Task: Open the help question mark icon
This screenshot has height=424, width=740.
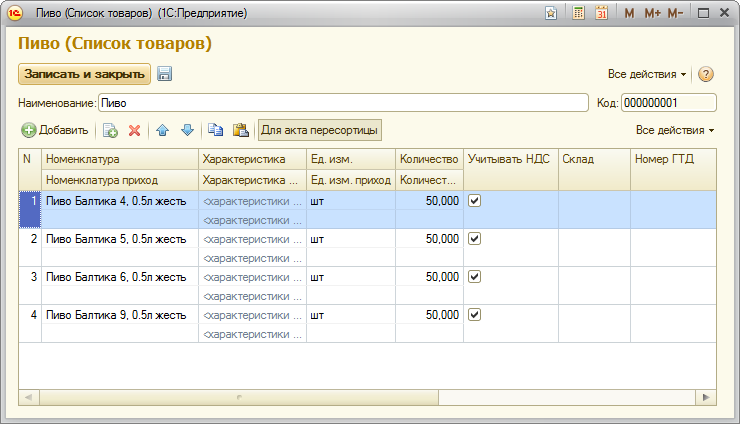Action: click(x=706, y=74)
